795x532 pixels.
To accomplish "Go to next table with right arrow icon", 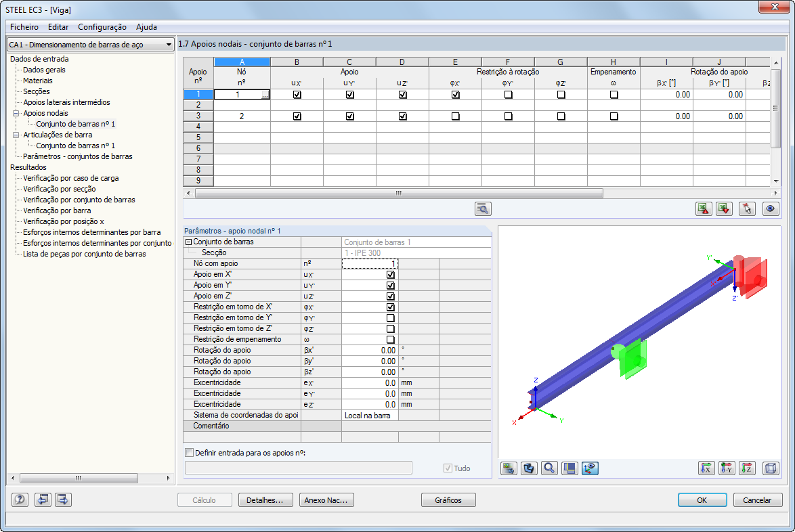I will (63, 500).
